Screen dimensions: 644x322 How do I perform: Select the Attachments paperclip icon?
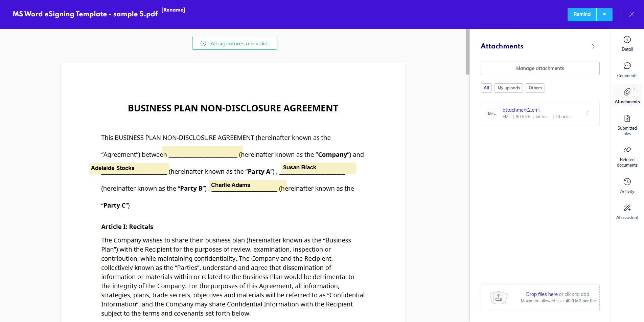pyautogui.click(x=627, y=92)
